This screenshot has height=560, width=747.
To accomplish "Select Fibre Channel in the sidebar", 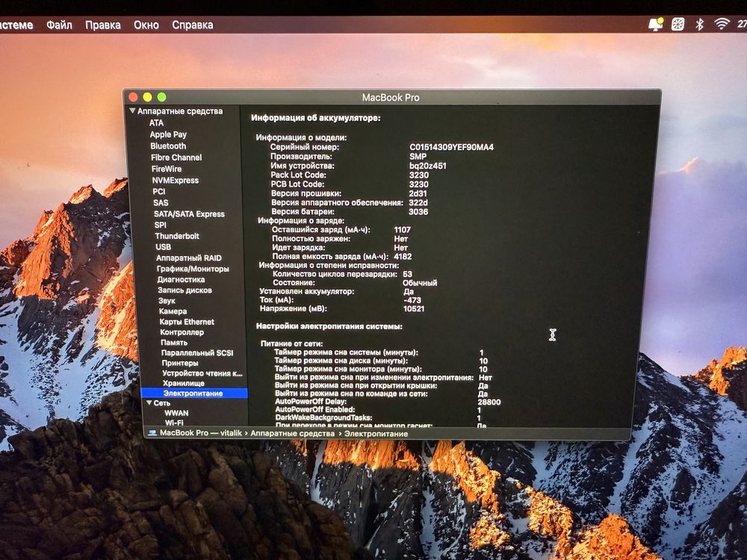I will pos(176,157).
